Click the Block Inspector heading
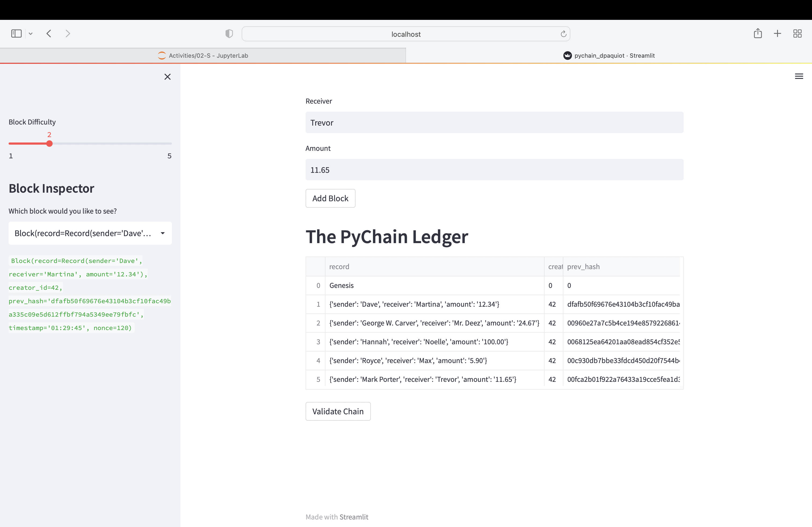The width and height of the screenshot is (812, 527). pyautogui.click(x=52, y=189)
